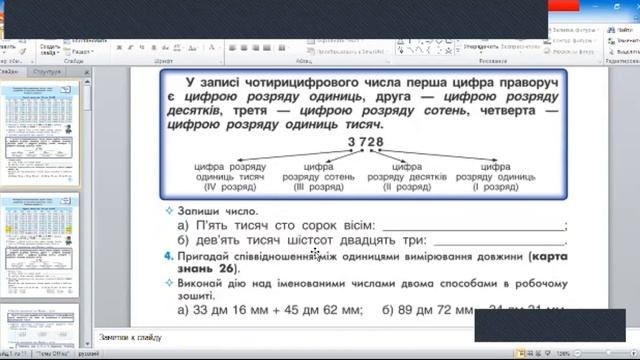640x360 pixels.
Task: Switch to Normal view in status bar
Action: (521, 353)
